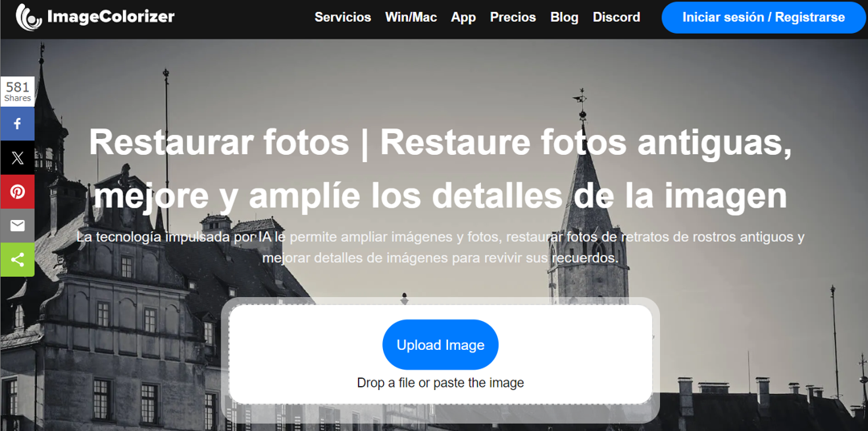
Task: Open the Servicios menu
Action: point(343,17)
